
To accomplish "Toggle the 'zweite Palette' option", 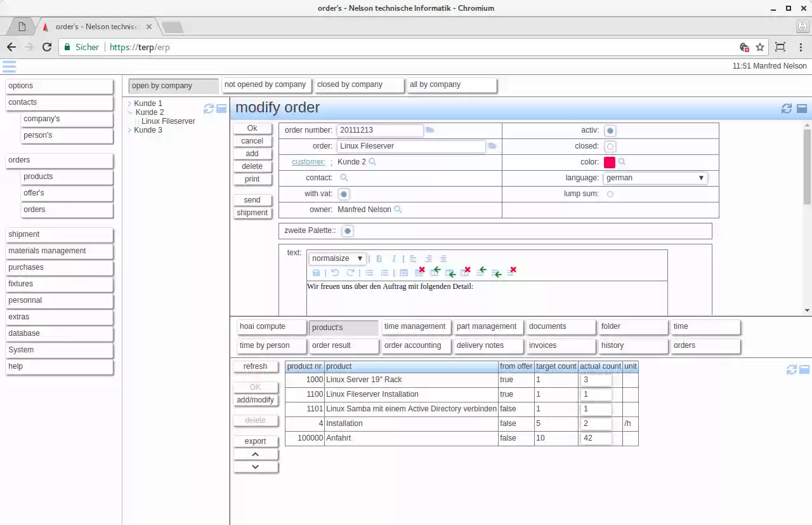I will [x=347, y=230].
